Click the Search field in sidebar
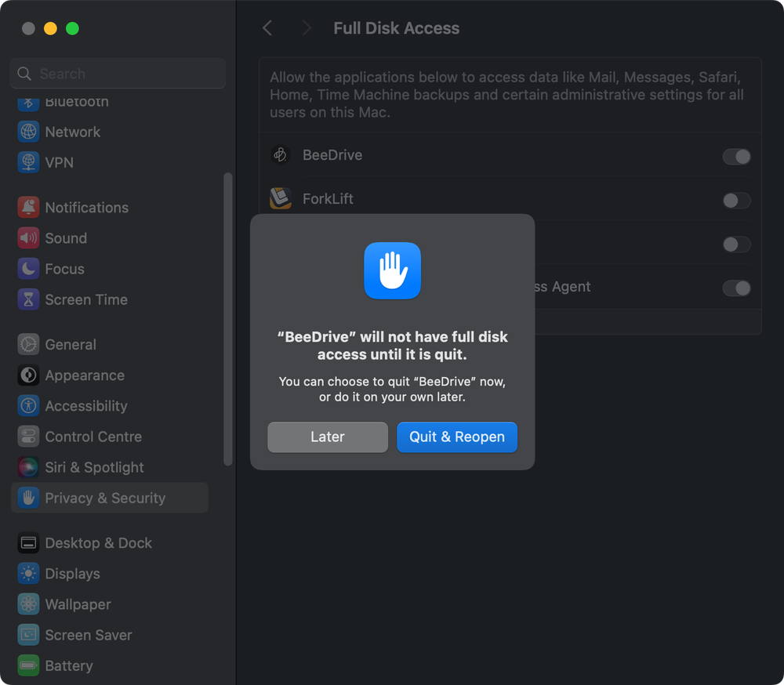This screenshot has width=784, height=685. 118,74
